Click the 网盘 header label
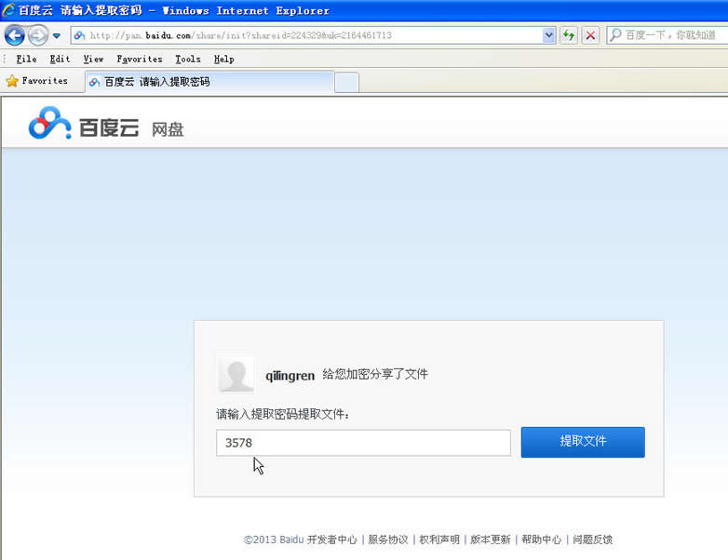The width and height of the screenshot is (728, 560). pyautogui.click(x=168, y=129)
